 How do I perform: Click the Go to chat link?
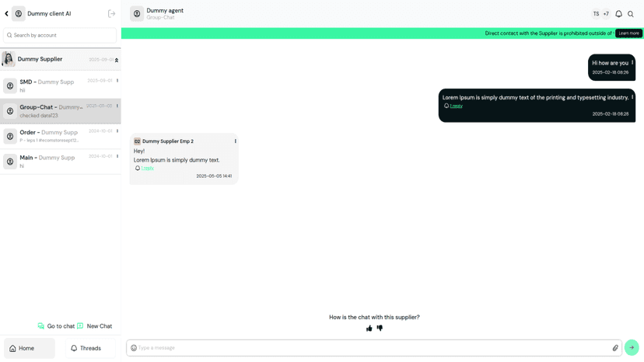coord(56,326)
